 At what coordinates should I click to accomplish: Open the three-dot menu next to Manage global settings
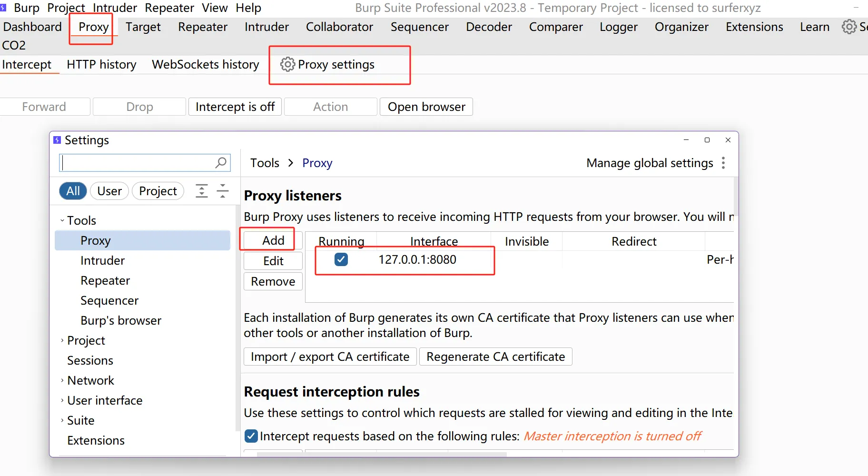coord(723,163)
